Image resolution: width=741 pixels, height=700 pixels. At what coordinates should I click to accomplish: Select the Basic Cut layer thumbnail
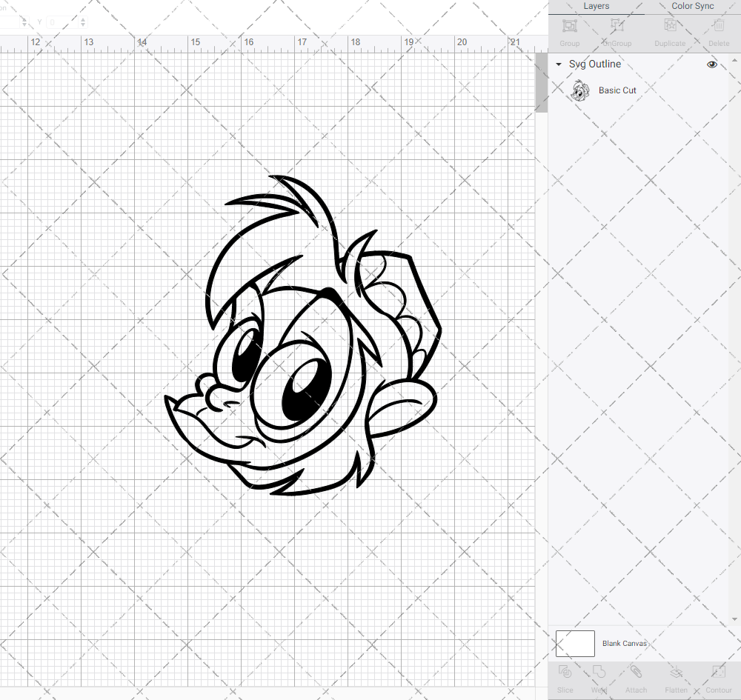point(580,90)
